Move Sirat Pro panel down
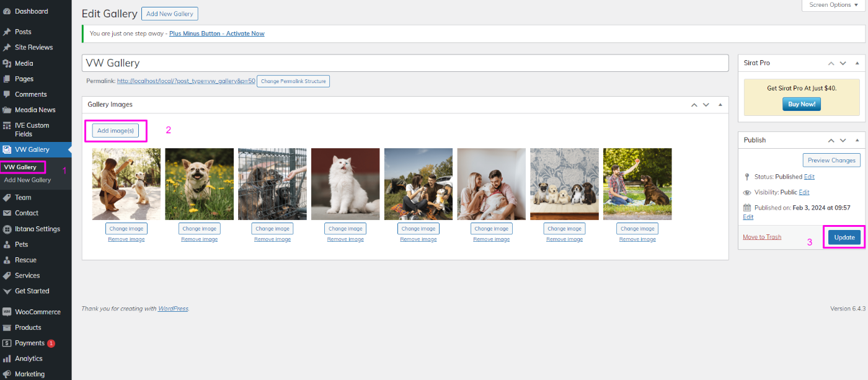 (843, 63)
